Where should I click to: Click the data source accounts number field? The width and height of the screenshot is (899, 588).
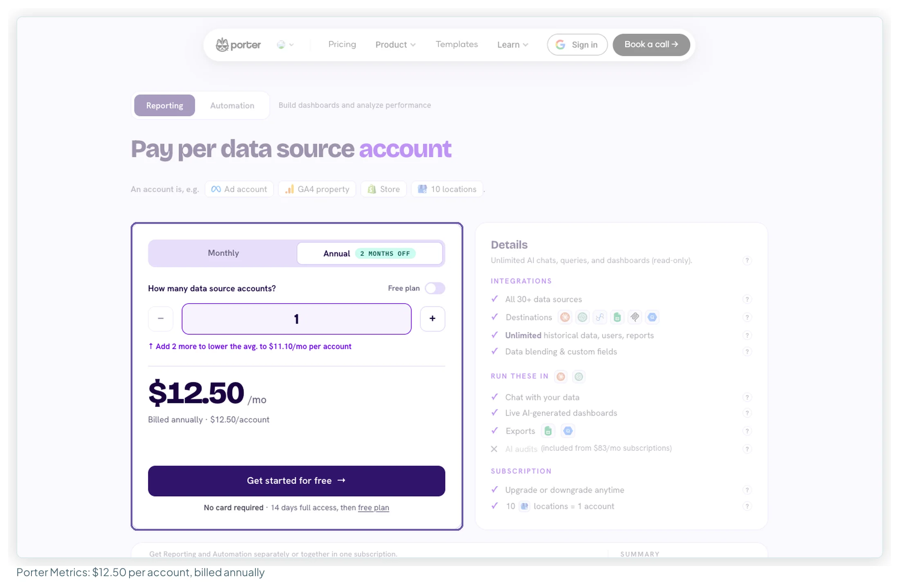pos(296,319)
